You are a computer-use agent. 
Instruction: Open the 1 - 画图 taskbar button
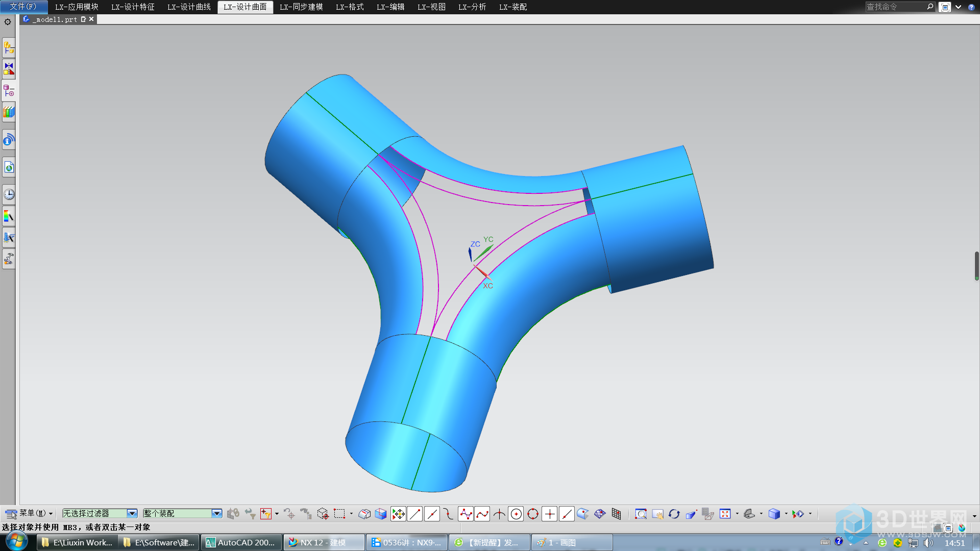[572, 542]
